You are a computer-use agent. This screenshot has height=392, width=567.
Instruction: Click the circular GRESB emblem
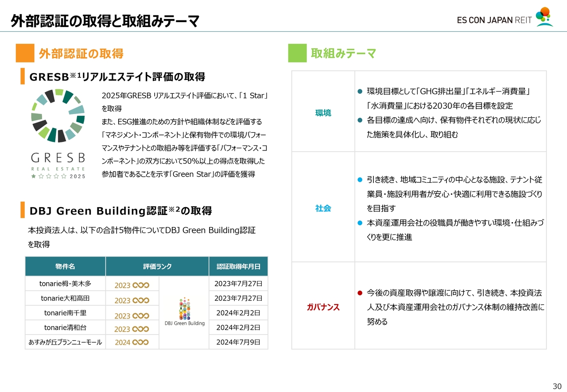[58, 115]
